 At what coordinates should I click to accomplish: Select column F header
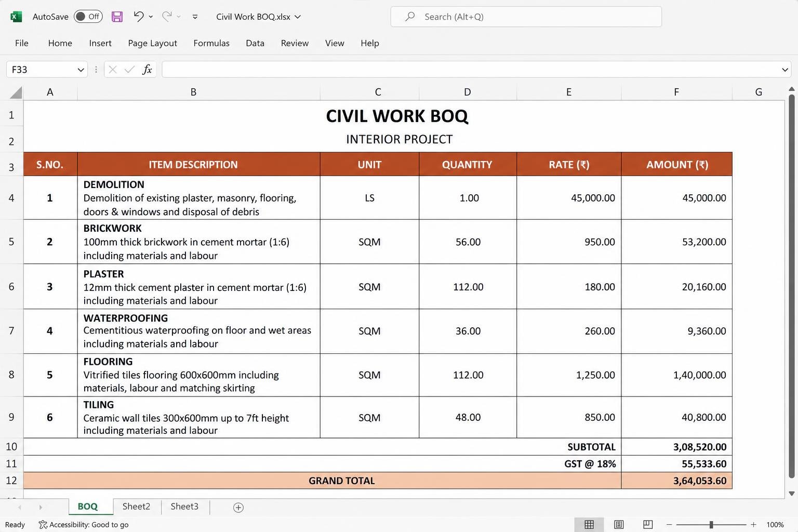tap(676, 92)
